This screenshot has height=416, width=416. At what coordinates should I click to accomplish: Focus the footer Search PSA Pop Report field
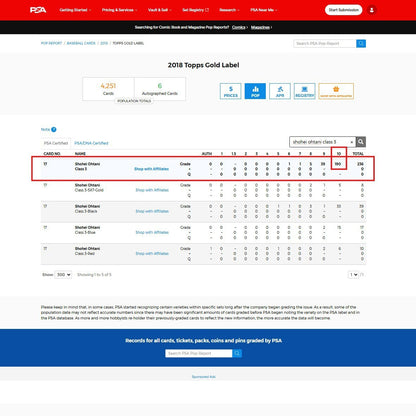pos(199,353)
